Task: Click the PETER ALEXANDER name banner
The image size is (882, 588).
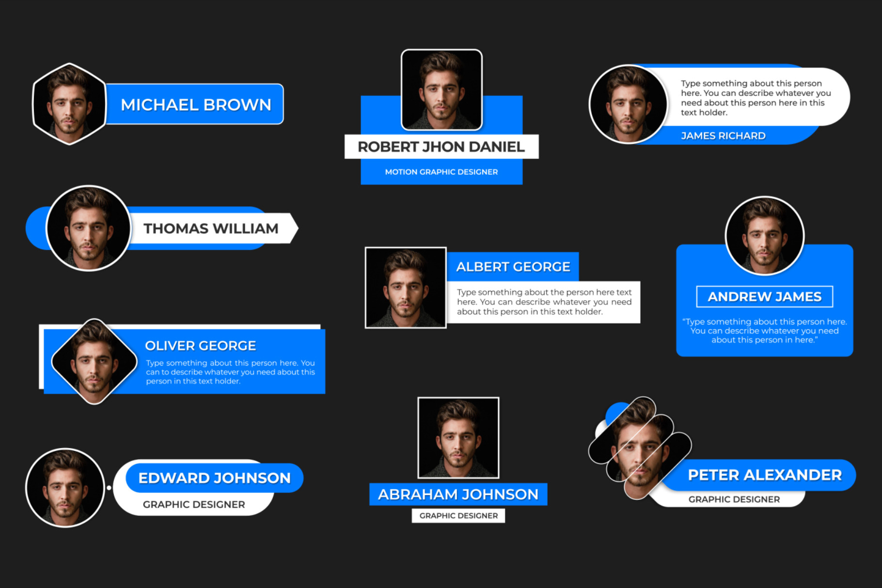Action: [764, 475]
